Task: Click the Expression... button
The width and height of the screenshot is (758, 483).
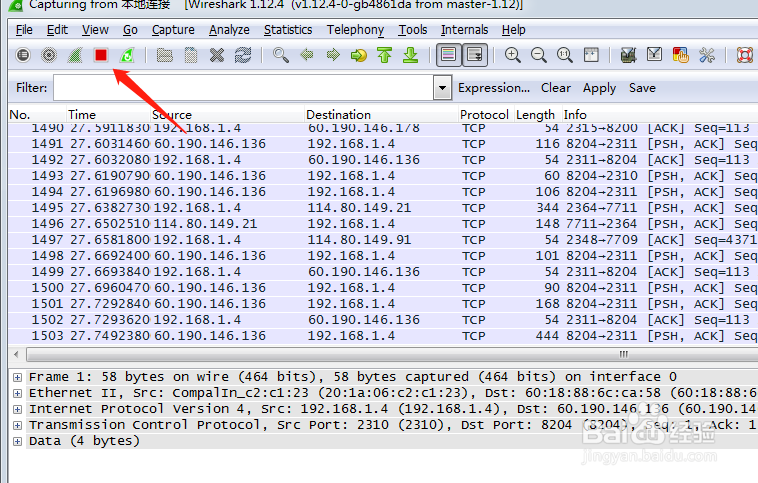Action: point(494,88)
